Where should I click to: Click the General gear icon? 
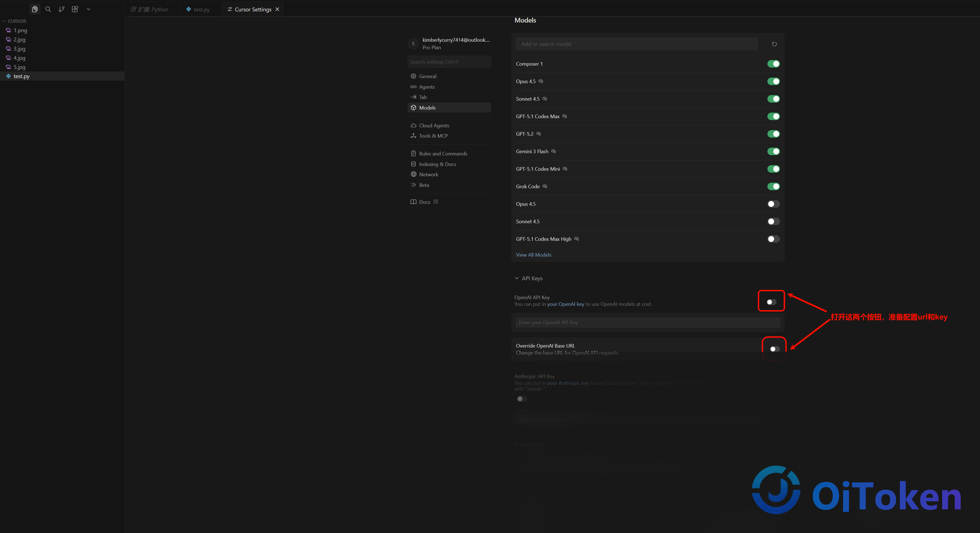click(x=413, y=76)
